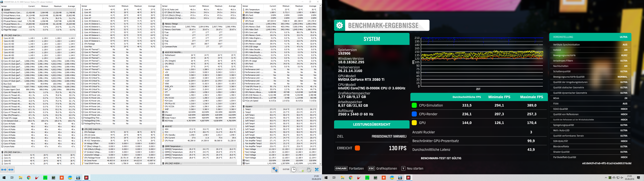
Task: Show hidden tray icons via chevron
Action: point(606,178)
